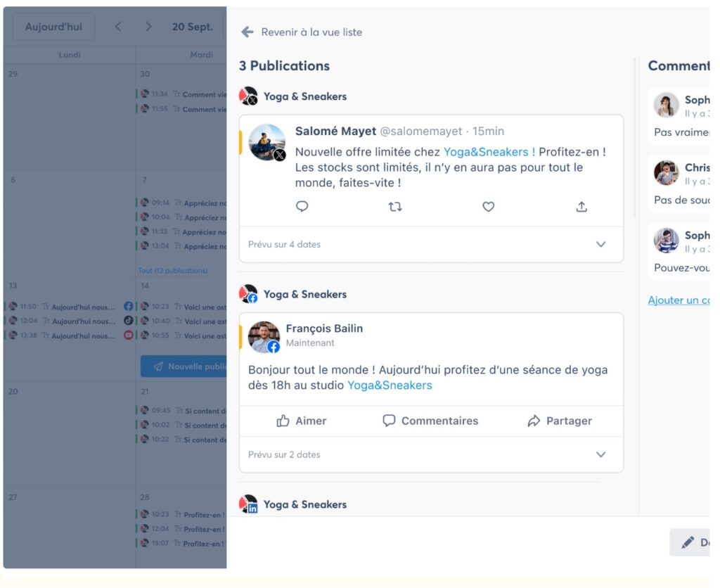Click the scrollbar beside the publications list
The image size is (720, 588).
tap(635, 138)
